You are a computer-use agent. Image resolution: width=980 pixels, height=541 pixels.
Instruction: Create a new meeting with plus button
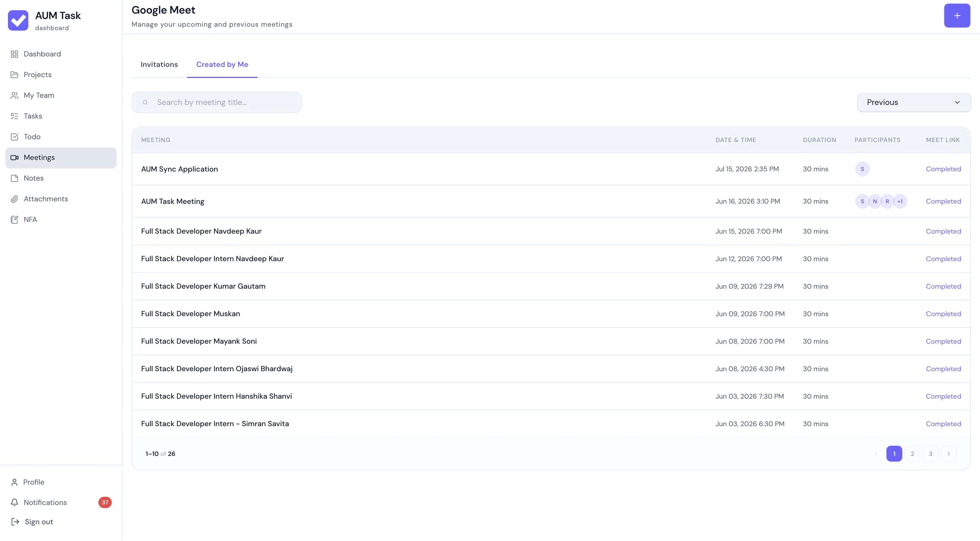(957, 16)
